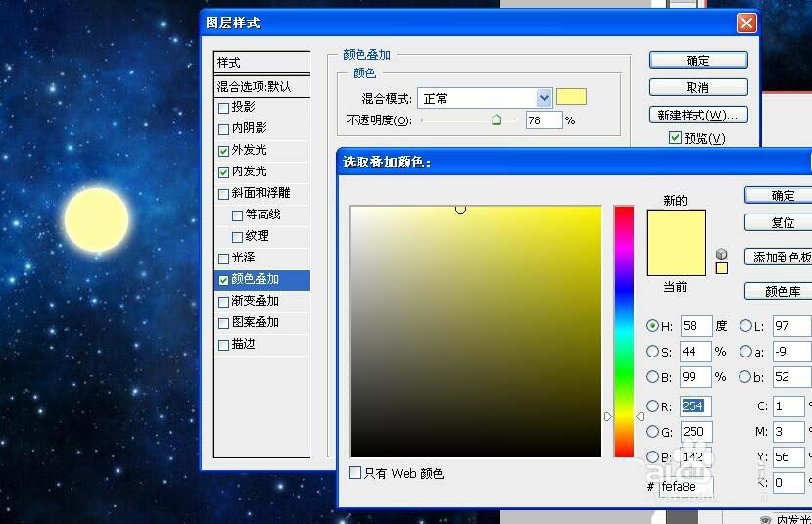Uncheck the 外发光 outer glow checkbox

223,151
